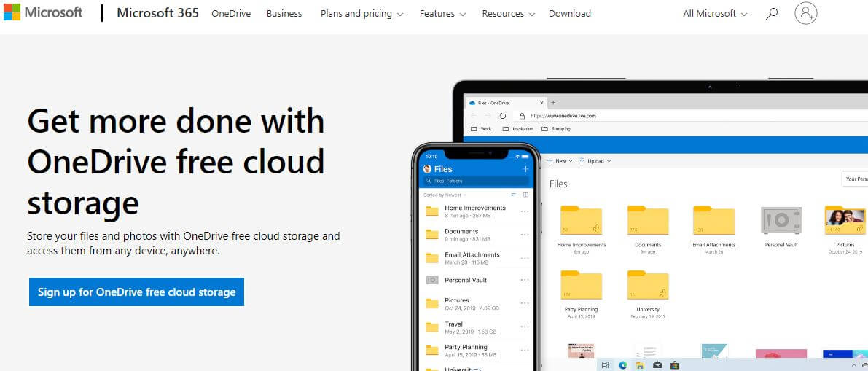868x371 pixels.
Task: Open the Personal Vault safe in laptop Files
Action: coord(781,220)
